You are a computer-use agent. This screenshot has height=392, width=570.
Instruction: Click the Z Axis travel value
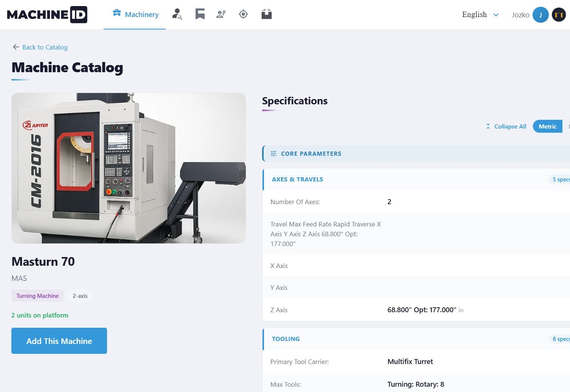point(422,310)
